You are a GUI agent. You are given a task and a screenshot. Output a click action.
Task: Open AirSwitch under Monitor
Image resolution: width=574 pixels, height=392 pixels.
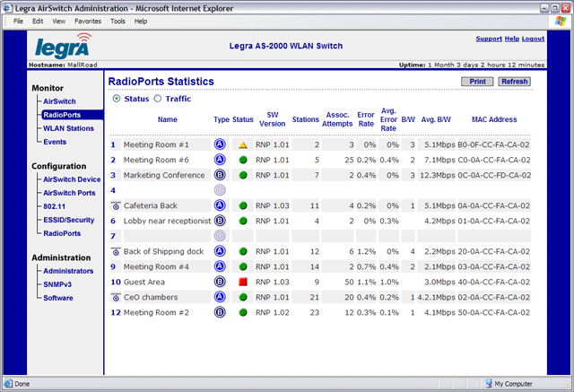tap(59, 101)
